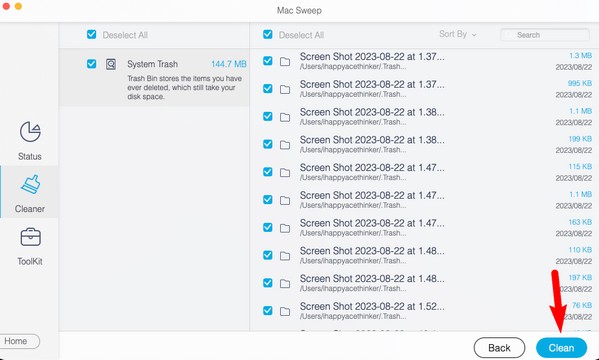Screen dimensions: 599x360
Task: Open the ToolKit section
Action: click(30, 246)
